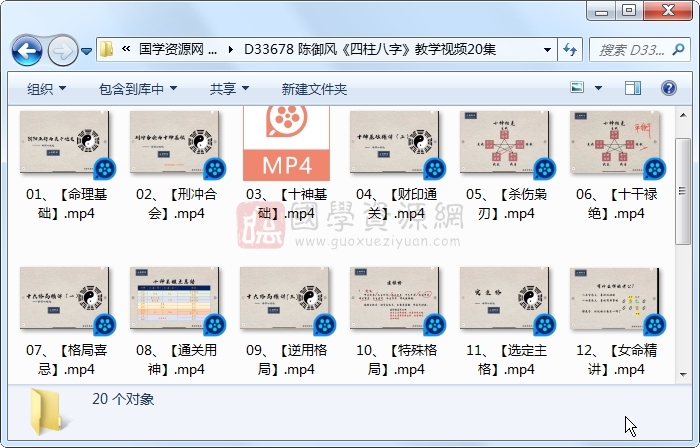Click file name 07、【格局喜忌】.mp4
Viewport: 700px width, 448px height.
(66, 360)
